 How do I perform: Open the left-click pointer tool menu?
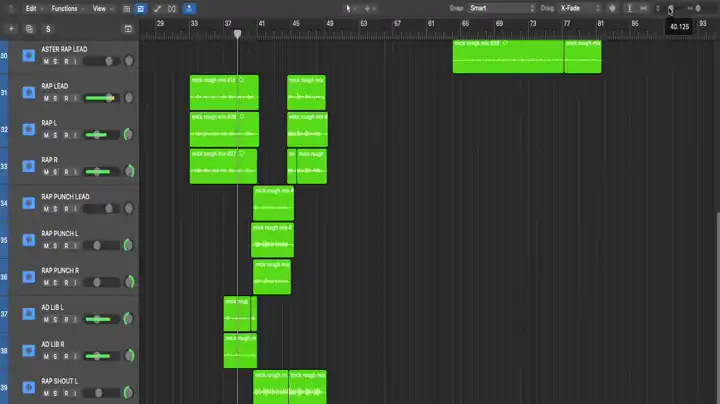pos(350,8)
